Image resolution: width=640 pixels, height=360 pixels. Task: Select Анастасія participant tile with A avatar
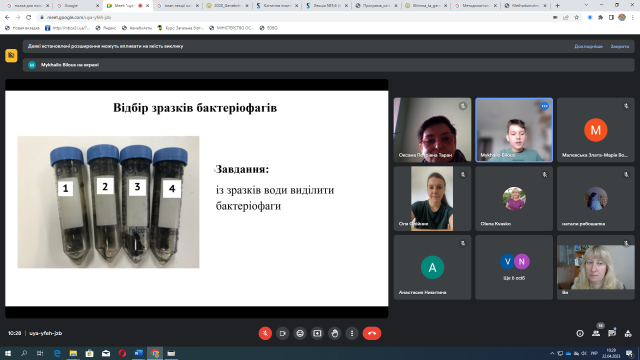pyautogui.click(x=432, y=267)
